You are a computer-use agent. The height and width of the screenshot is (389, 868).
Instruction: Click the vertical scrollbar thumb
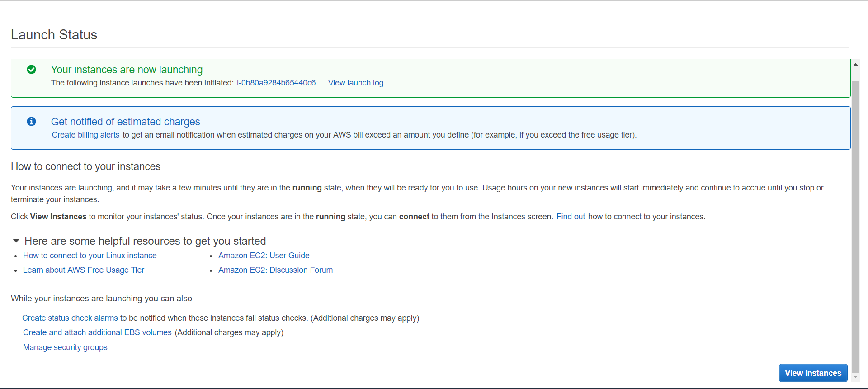pos(855,226)
